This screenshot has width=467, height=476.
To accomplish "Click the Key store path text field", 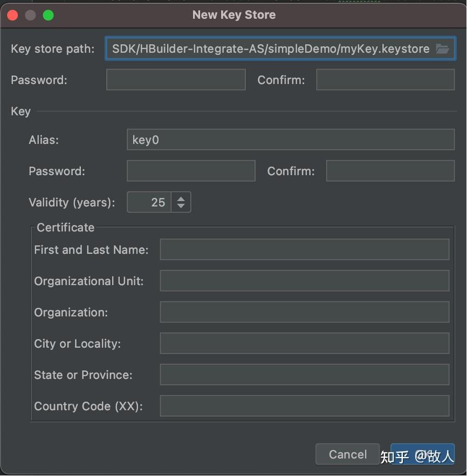I will pos(259,49).
